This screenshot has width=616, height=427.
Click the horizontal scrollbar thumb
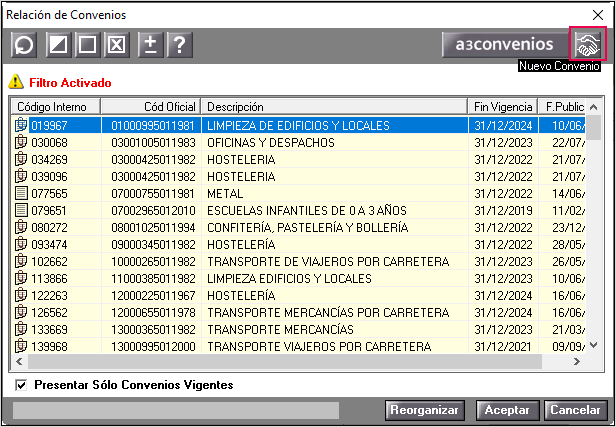click(284, 361)
